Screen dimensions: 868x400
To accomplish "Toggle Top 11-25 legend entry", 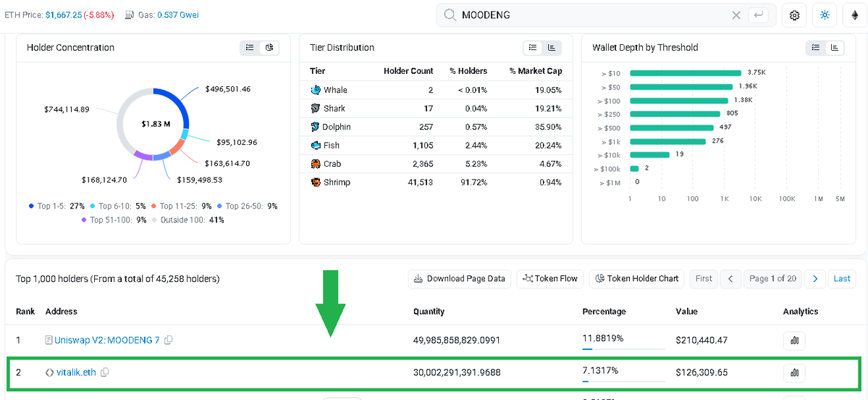I will click(182, 206).
